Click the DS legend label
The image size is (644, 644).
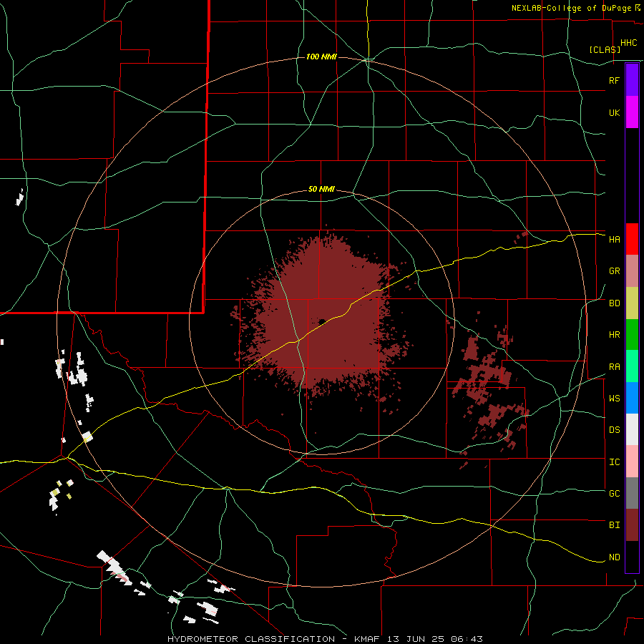coord(614,430)
